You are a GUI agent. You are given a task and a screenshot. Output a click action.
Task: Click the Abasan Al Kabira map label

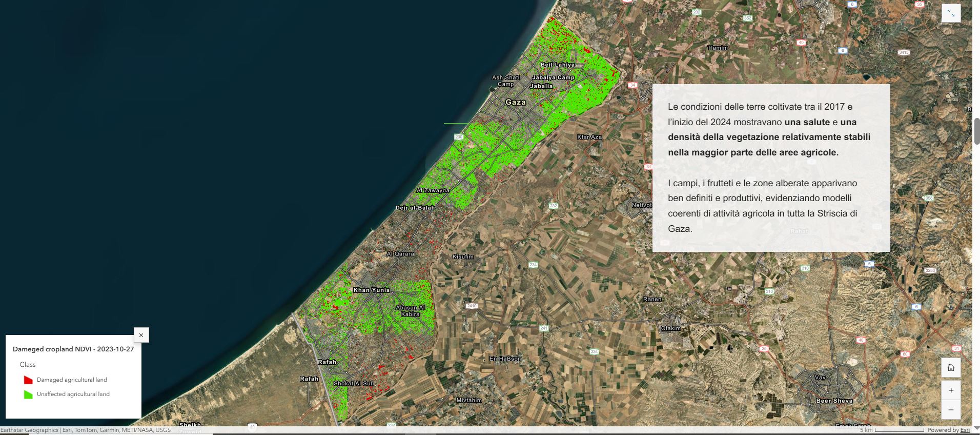coord(410,311)
